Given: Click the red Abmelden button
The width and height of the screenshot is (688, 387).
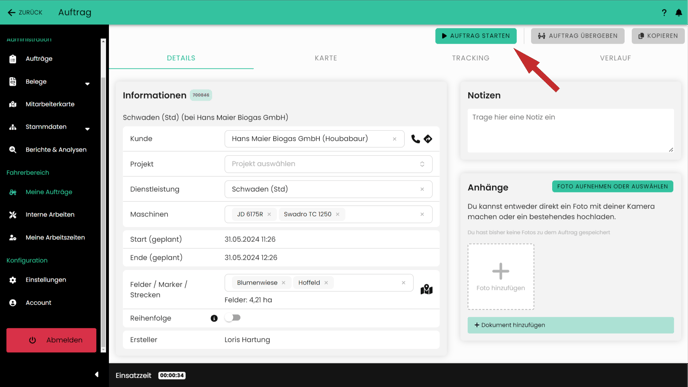Looking at the screenshot, I should coord(51,340).
